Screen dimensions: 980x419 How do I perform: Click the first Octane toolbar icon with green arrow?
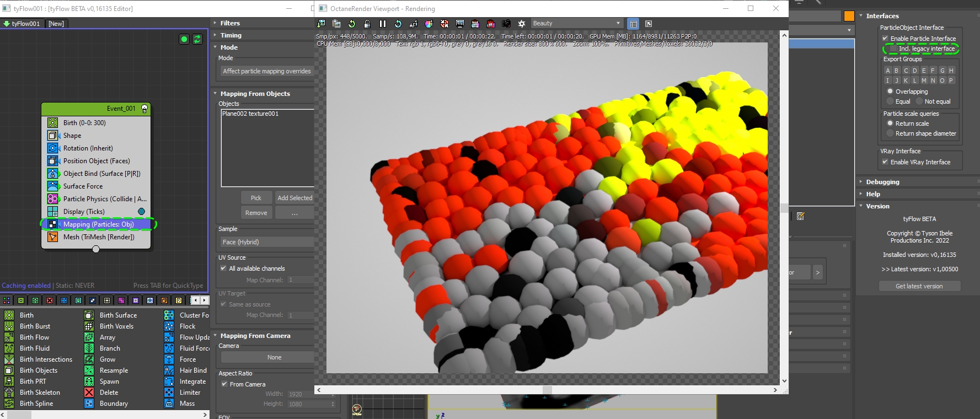coord(321,24)
